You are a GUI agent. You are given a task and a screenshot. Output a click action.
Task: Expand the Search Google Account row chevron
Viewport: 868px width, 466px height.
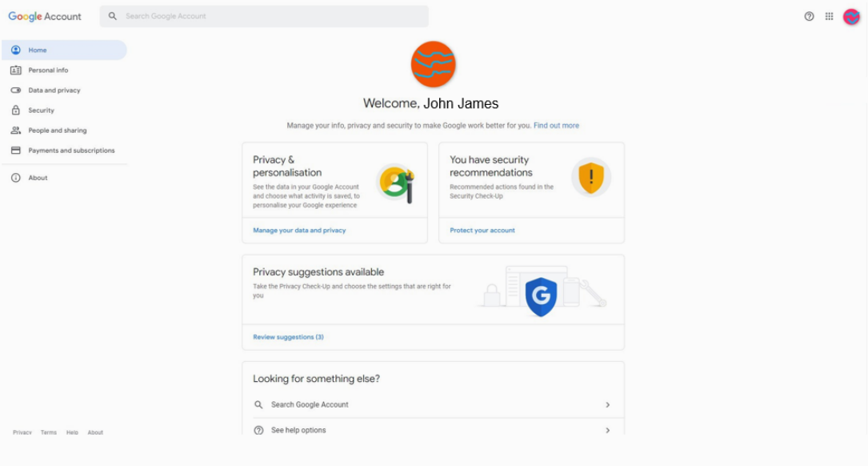pyautogui.click(x=607, y=405)
